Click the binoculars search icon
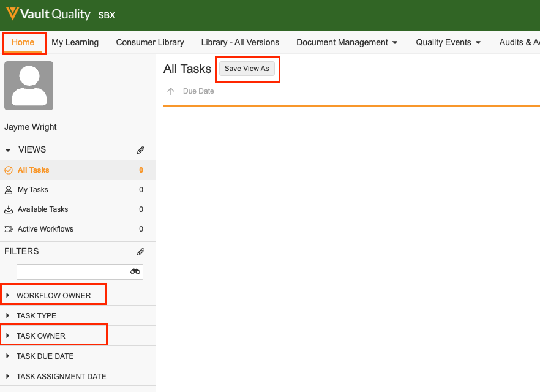This screenshot has height=392, width=540. 135,272
